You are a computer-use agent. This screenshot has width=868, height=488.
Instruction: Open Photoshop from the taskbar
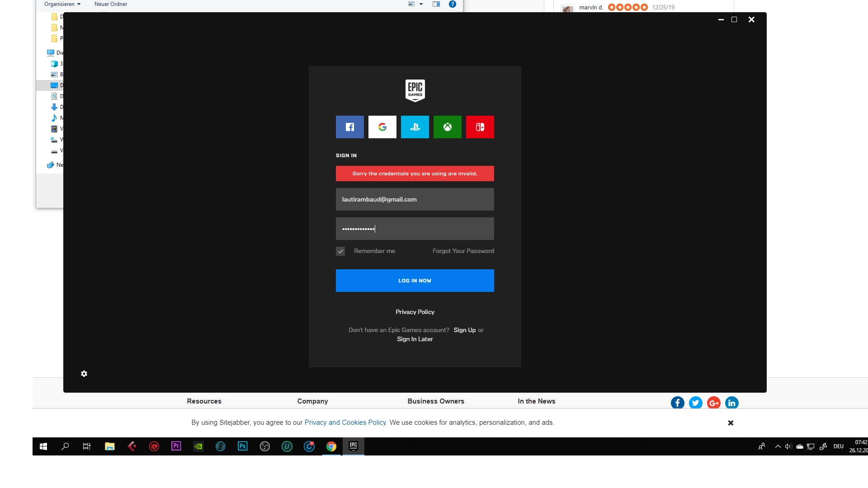pyautogui.click(x=242, y=446)
